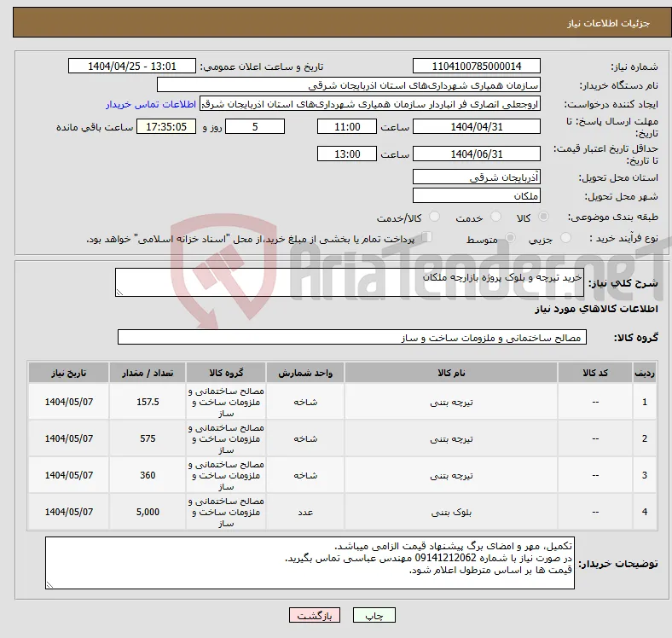The width and height of the screenshot is (672, 638).
Task: Click the date 1404/05/07 in row 3
Action: 68,475
